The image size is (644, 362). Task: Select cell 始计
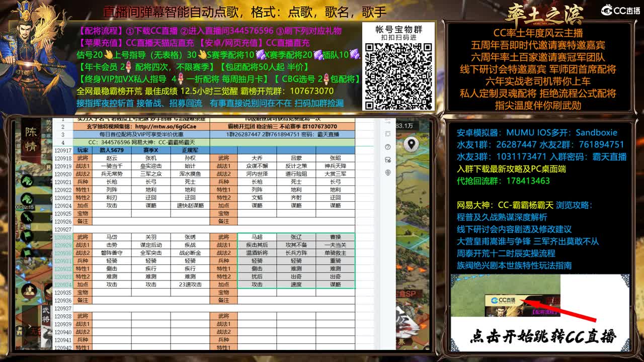click(190, 166)
